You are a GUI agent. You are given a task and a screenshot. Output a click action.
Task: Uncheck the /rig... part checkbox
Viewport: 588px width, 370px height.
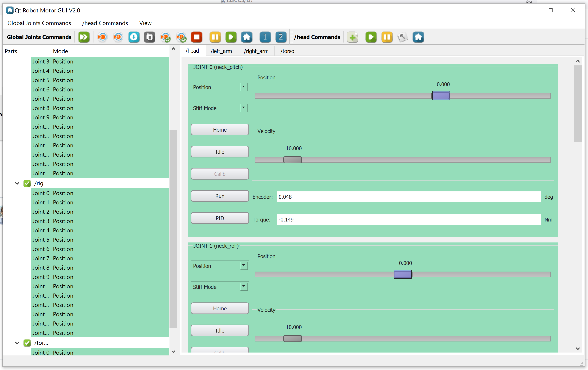tap(27, 183)
